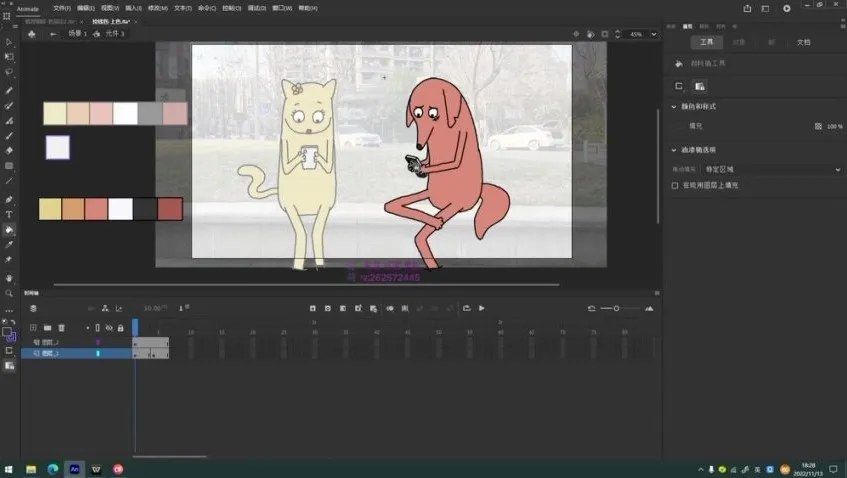
Task: Toggle the hide-all-layers eye icon in timeline header
Action: [x=108, y=327]
